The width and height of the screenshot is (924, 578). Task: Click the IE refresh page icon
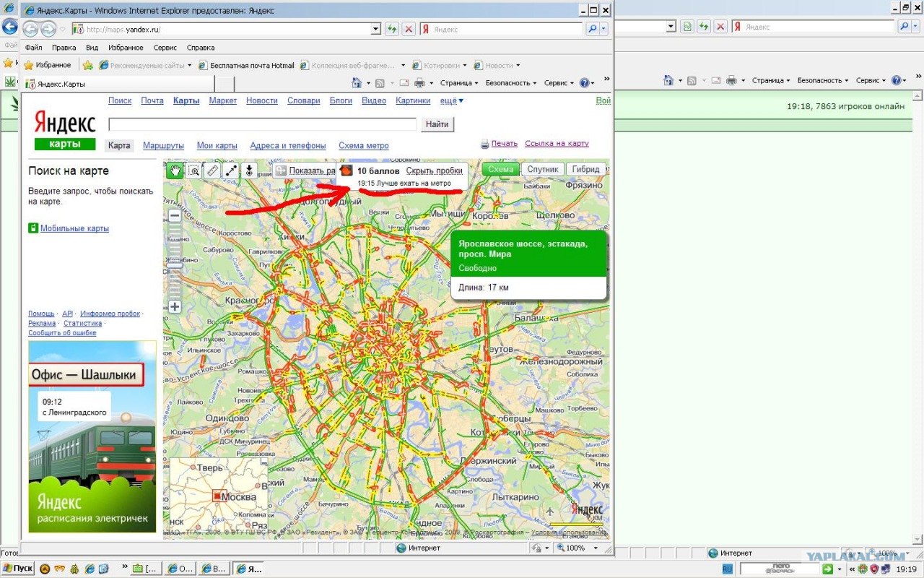(x=392, y=30)
